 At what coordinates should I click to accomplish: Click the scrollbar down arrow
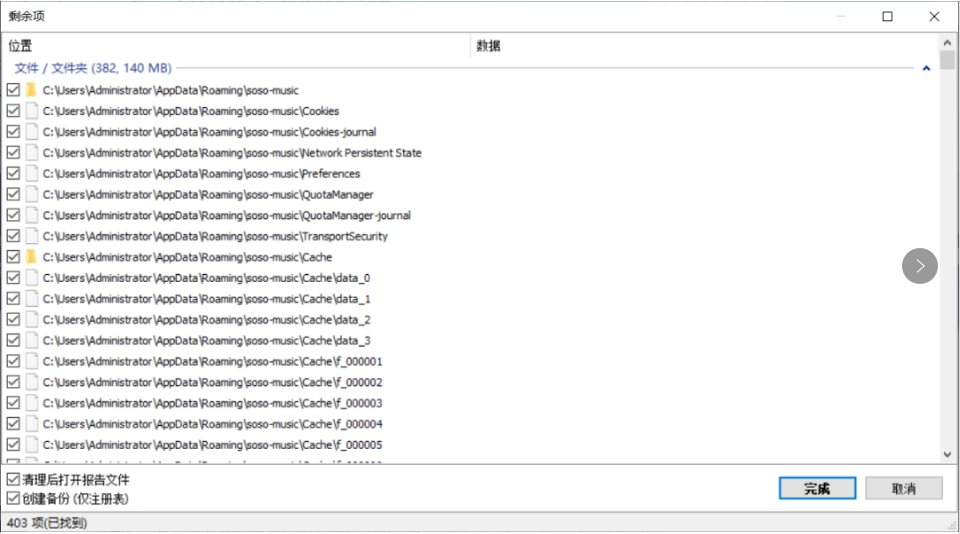pyautogui.click(x=947, y=454)
